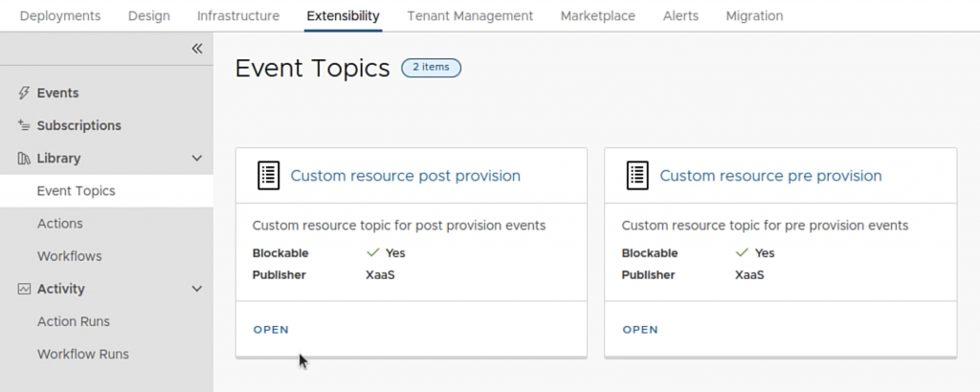Click the lightning bolt Events icon

point(24,93)
